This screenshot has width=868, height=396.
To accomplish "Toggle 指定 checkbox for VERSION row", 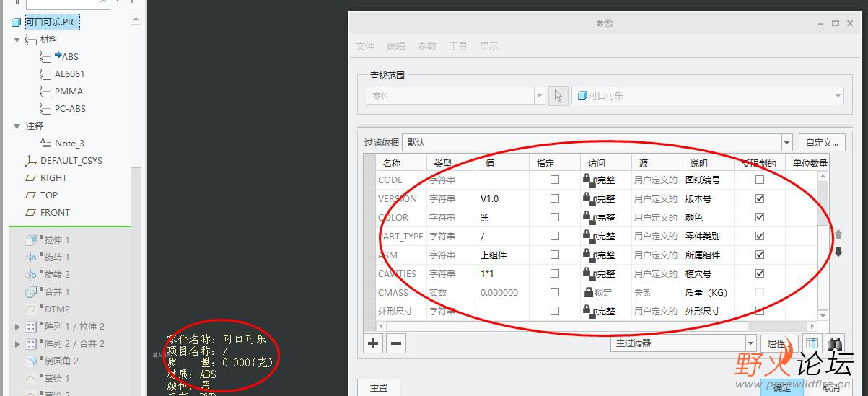I will click(x=554, y=198).
